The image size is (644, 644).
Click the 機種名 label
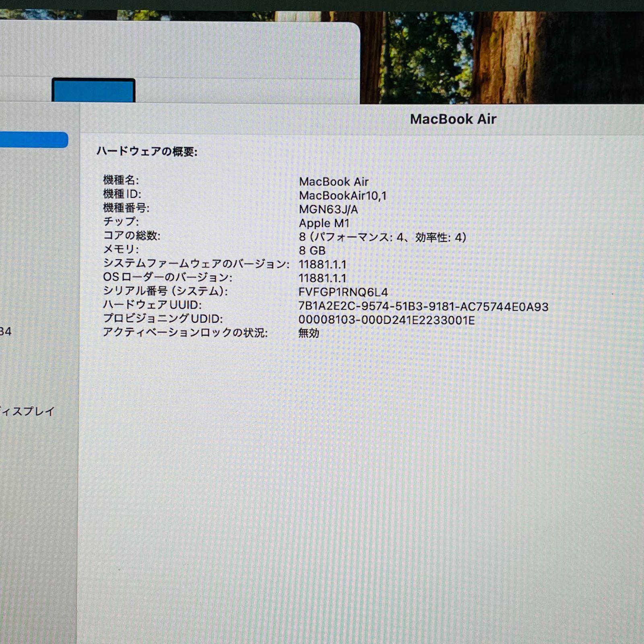tap(121, 180)
